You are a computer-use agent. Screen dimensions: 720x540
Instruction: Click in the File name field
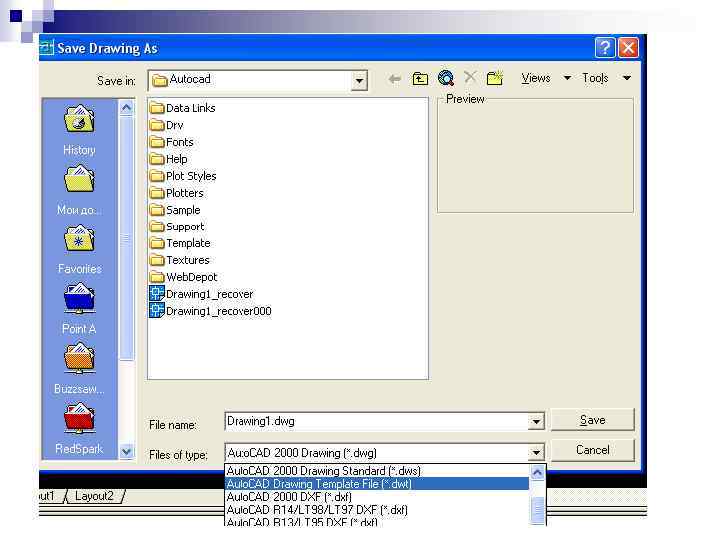click(377, 422)
